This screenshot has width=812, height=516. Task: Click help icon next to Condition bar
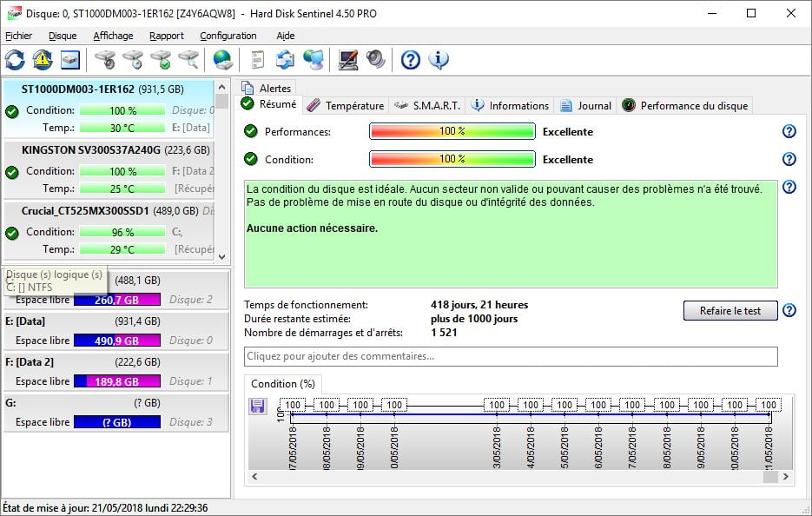coord(789,159)
